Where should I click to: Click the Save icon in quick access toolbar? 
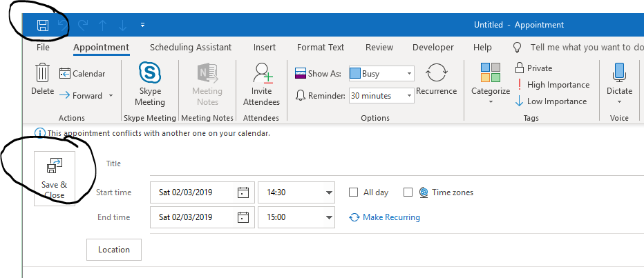(43, 26)
